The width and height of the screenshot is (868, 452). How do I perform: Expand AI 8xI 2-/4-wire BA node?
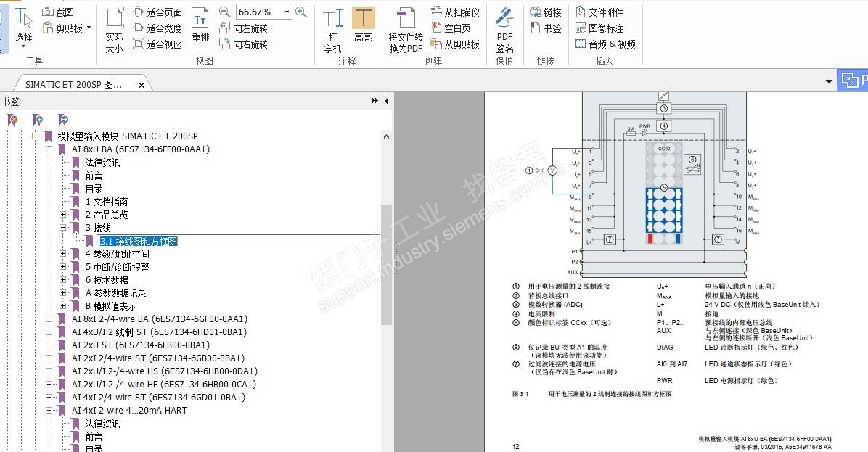pos(49,319)
